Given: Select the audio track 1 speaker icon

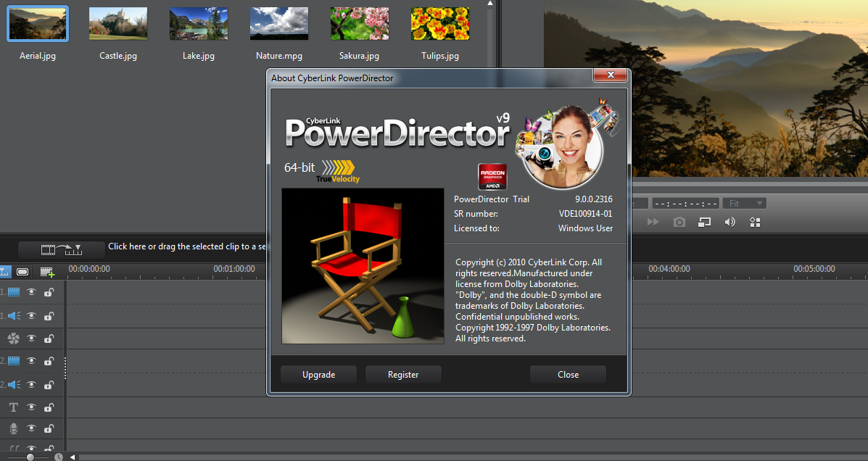Looking at the screenshot, I should point(14,316).
